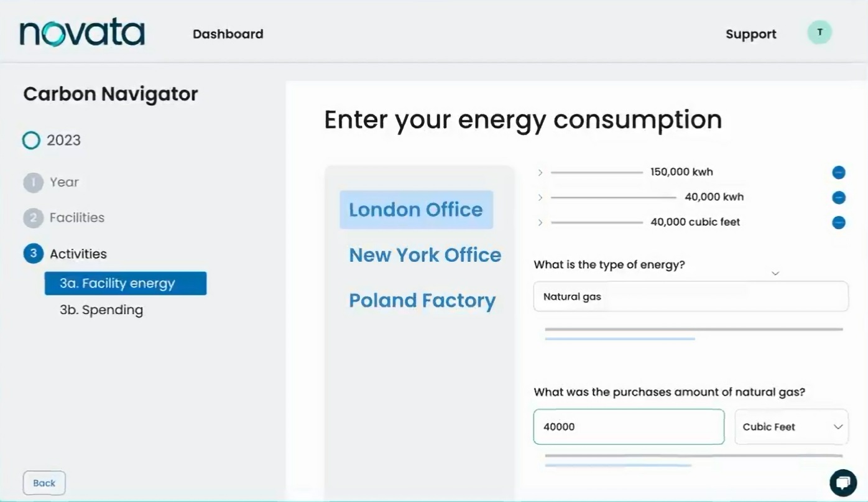Image resolution: width=868 pixels, height=502 pixels.
Task: Open the chat support widget
Action: 843,483
